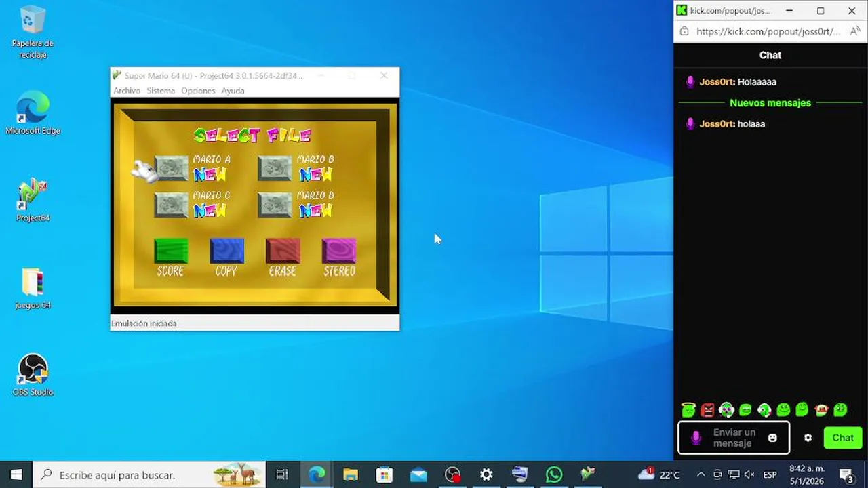Open the clock showing 8:42 a. m.

coord(807,474)
